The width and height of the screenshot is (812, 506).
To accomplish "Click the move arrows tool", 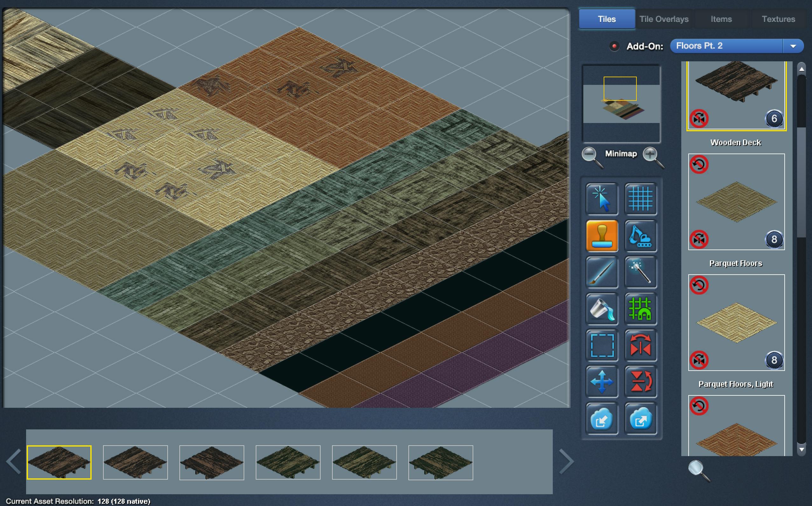I will coord(602,382).
